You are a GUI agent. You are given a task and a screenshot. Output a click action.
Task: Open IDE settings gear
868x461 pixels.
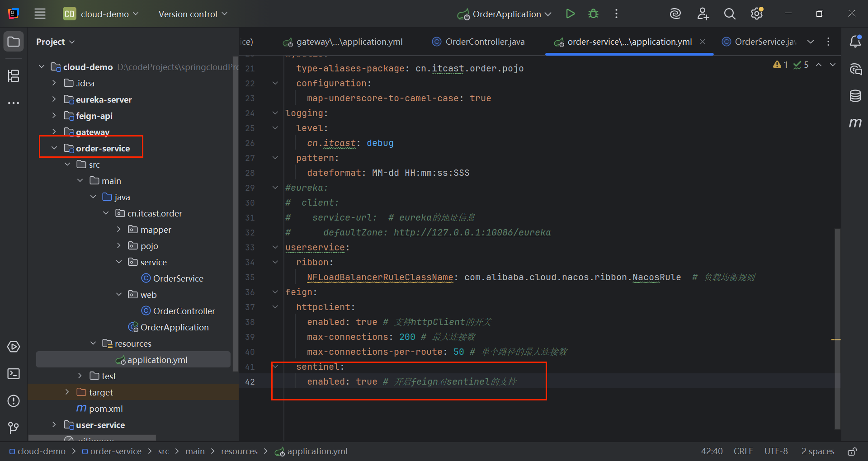(757, 14)
